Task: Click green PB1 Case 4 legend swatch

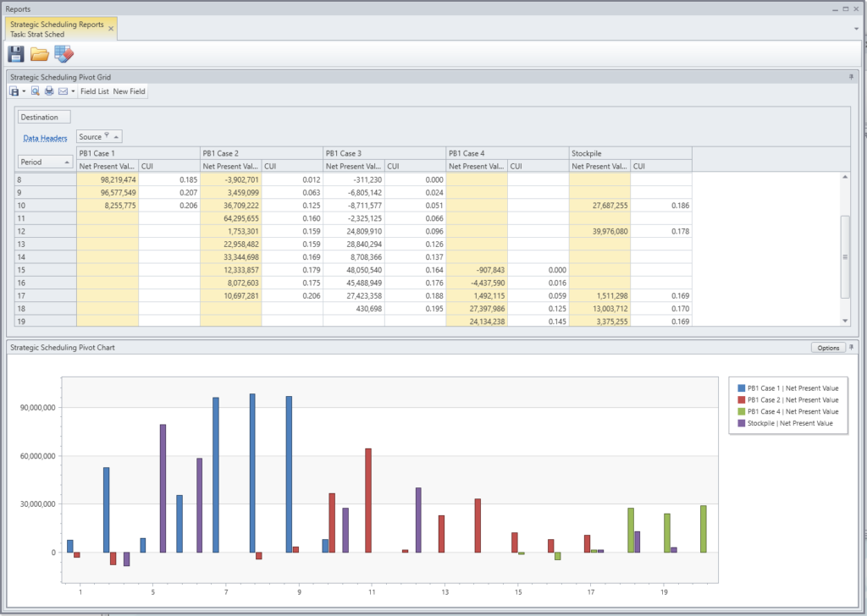Action: click(x=742, y=411)
